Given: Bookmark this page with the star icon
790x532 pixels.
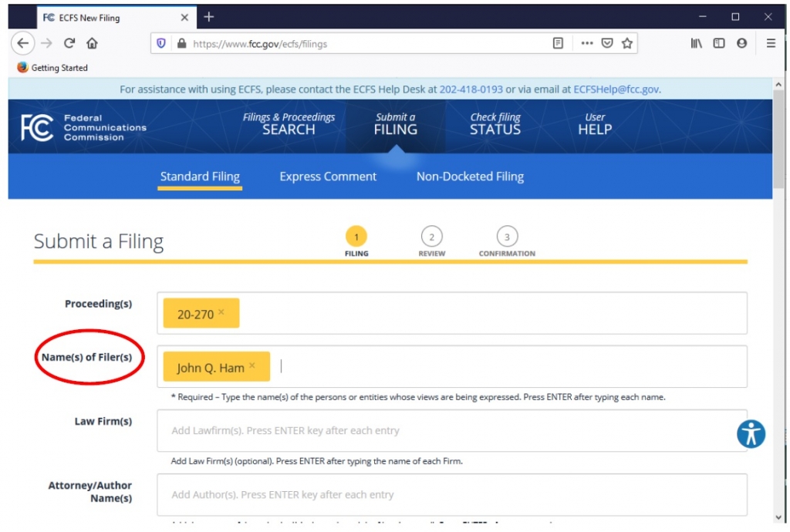Looking at the screenshot, I should (627, 43).
